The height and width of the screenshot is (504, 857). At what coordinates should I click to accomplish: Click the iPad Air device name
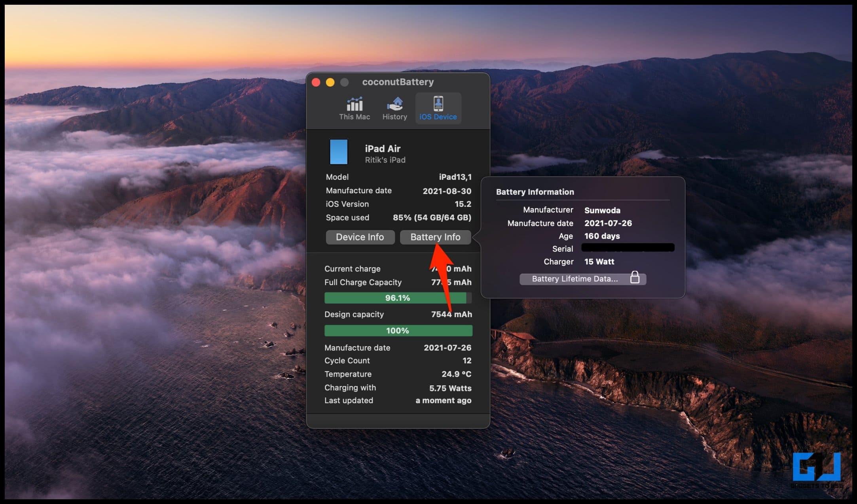[383, 149]
